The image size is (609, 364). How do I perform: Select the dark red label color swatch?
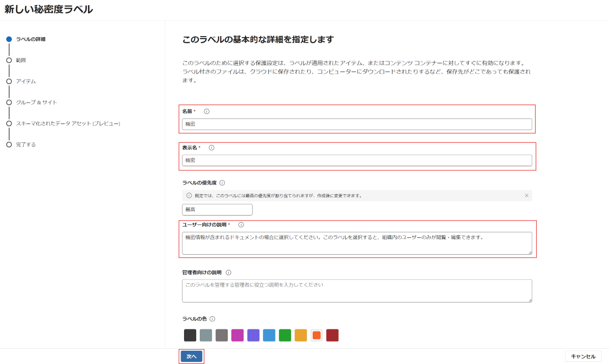pyautogui.click(x=332, y=336)
